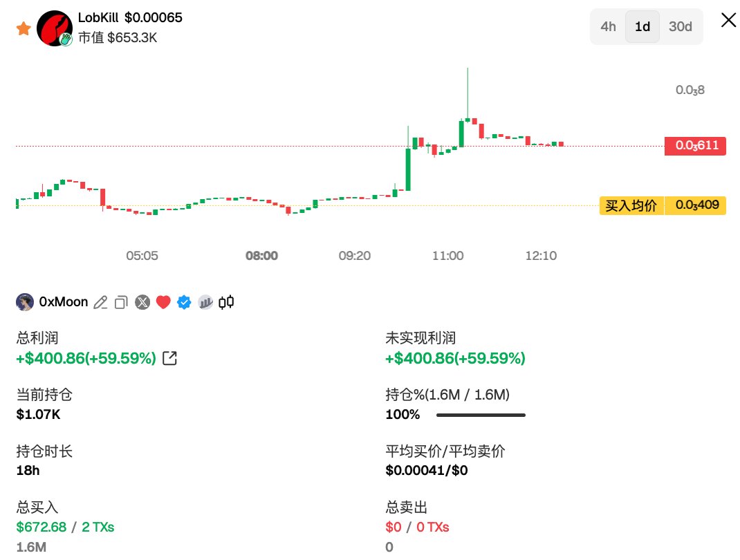Click the yellow 买入均价 average buy label
This screenshot has width=740, height=560.
pos(631,206)
